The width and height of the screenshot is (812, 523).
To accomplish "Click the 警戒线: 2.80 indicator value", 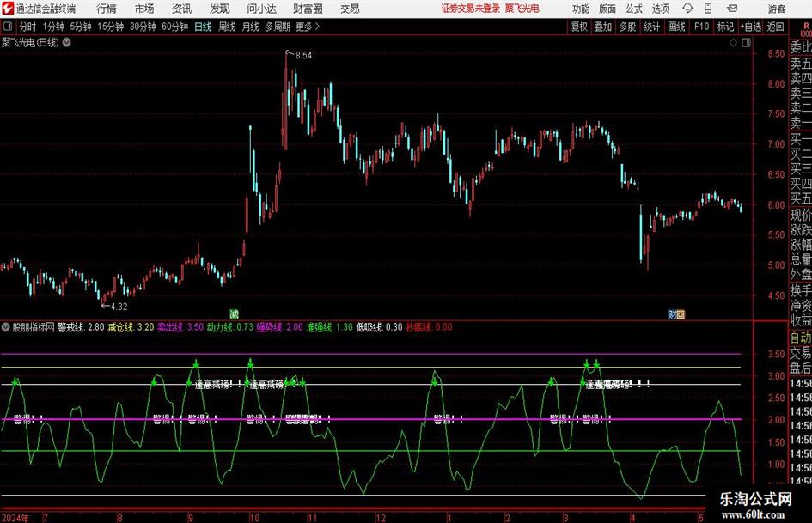I will tap(81, 327).
